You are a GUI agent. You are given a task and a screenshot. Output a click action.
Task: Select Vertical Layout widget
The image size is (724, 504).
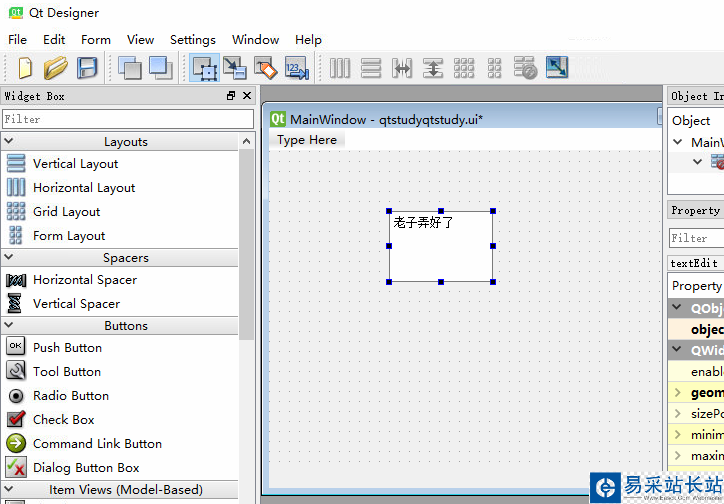click(75, 163)
